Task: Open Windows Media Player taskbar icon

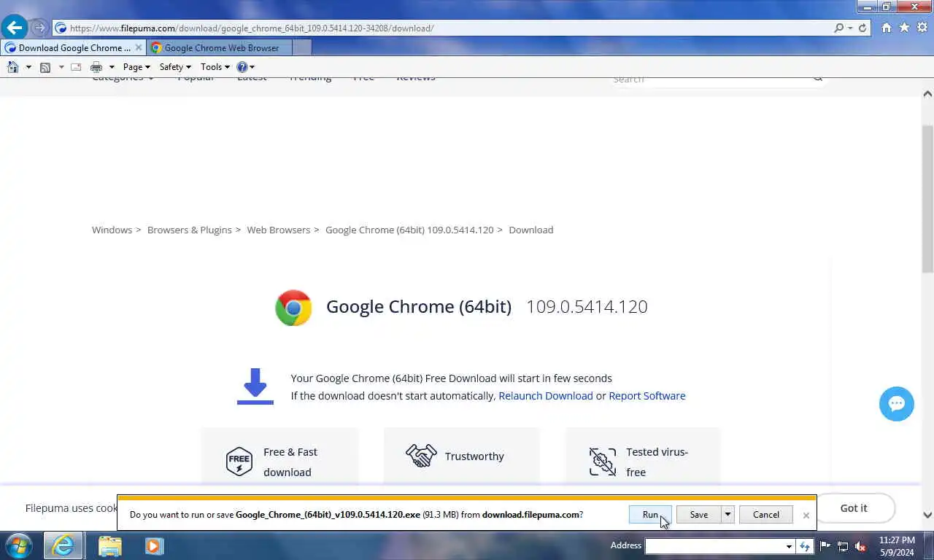Action: [x=154, y=546]
